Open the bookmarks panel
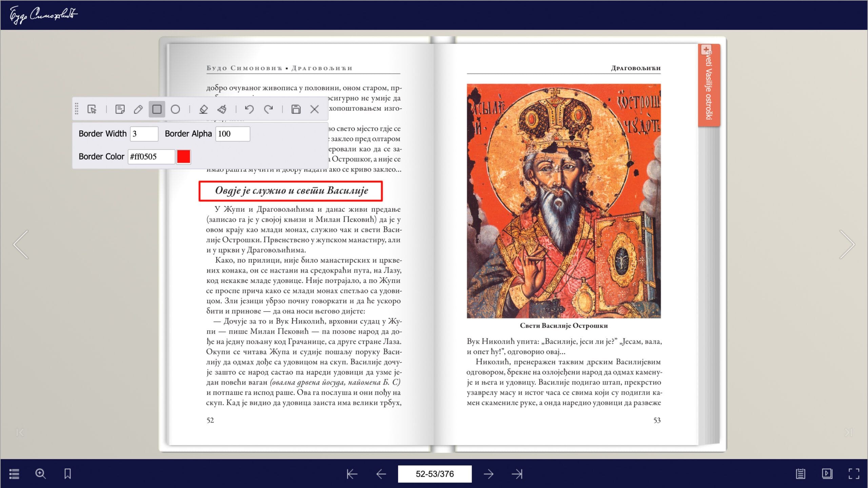This screenshot has height=488, width=868. tap(67, 473)
